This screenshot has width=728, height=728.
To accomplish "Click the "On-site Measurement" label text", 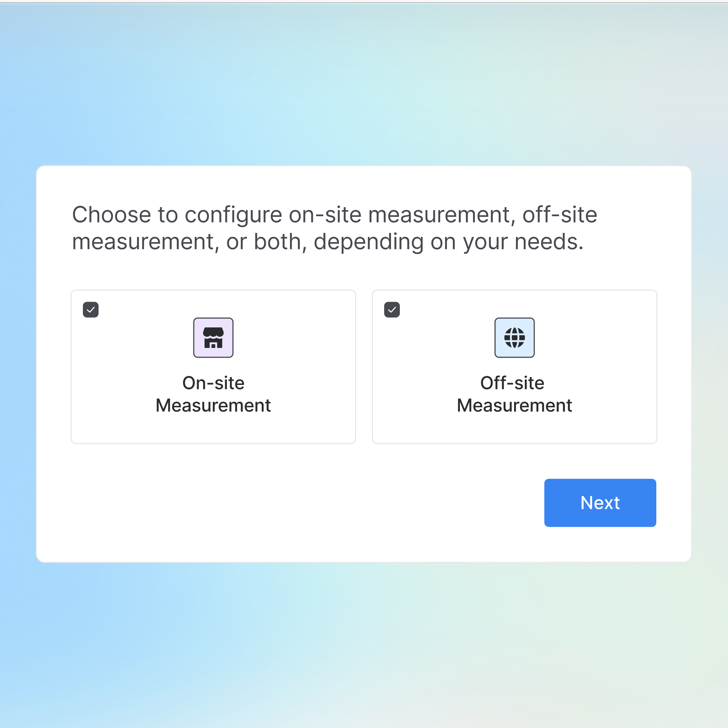I will (213, 394).
